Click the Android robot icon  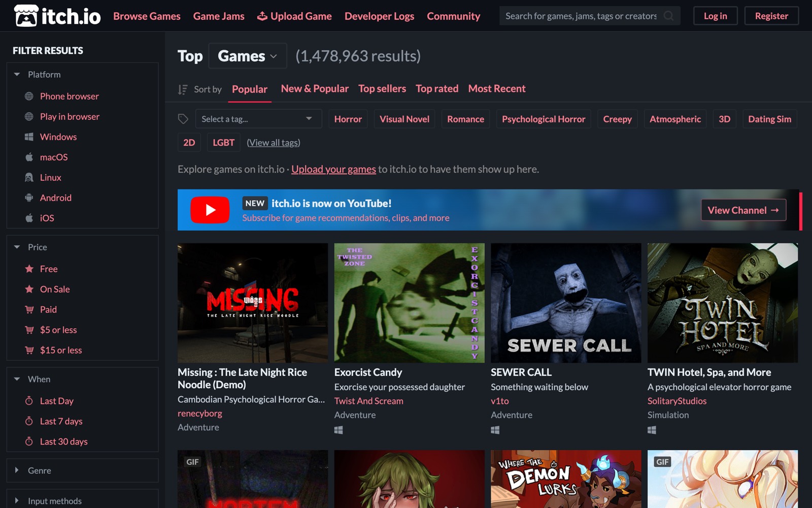pyautogui.click(x=29, y=198)
